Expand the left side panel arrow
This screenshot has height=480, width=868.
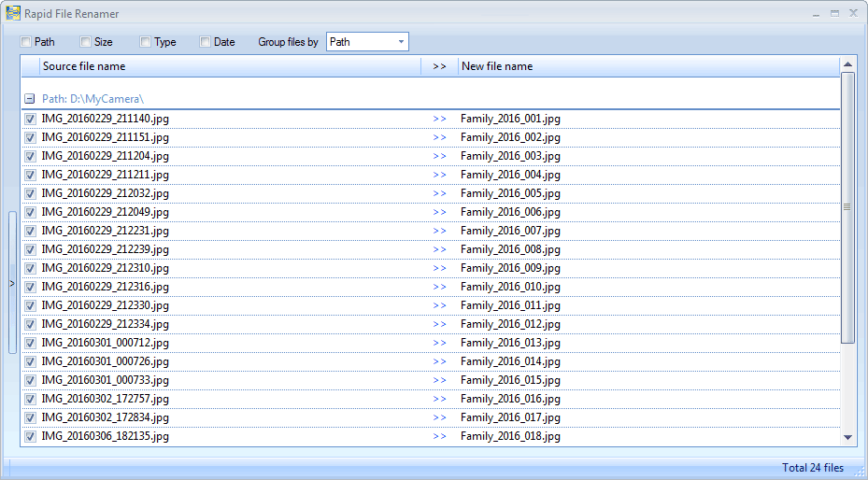[12, 283]
